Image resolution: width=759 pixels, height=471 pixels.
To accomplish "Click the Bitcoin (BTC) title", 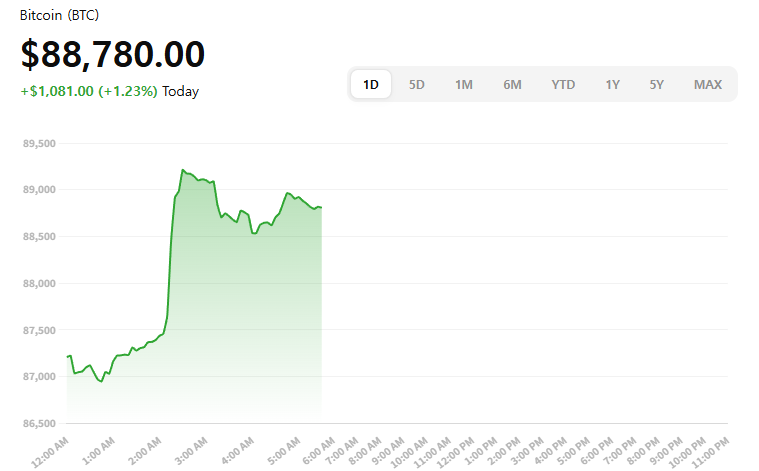I will click(59, 16).
